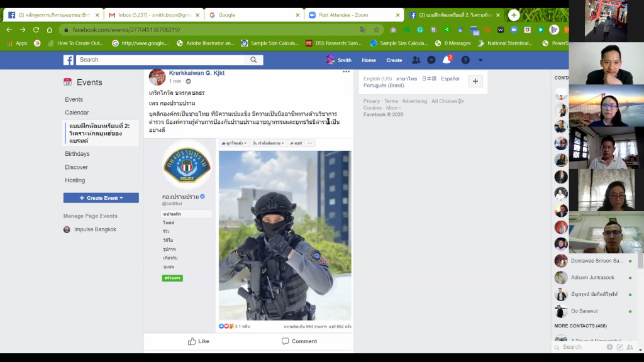Create new group chat icon in sidebar
This screenshot has height=362, width=644.
coord(630,347)
